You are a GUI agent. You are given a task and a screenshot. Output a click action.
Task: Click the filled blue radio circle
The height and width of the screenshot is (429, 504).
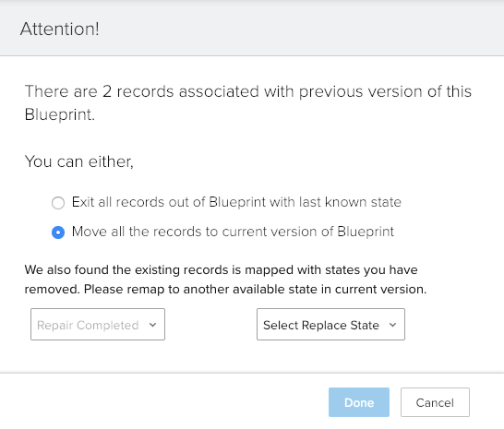tap(58, 232)
